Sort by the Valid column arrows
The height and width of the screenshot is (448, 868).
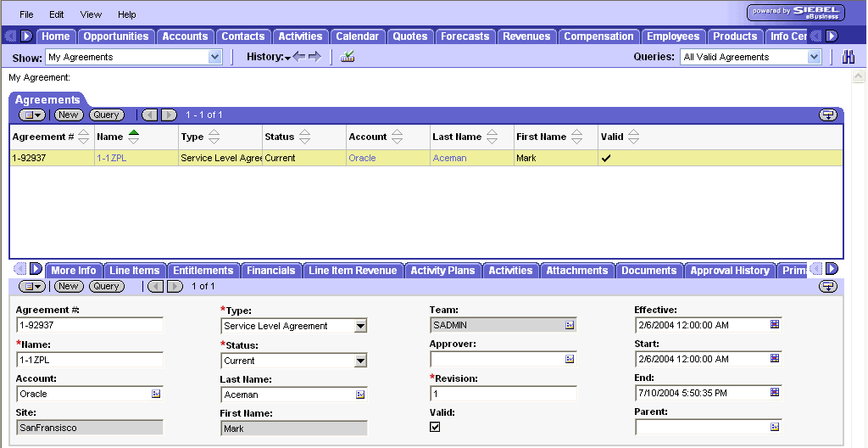pyautogui.click(x=633, y=137)
